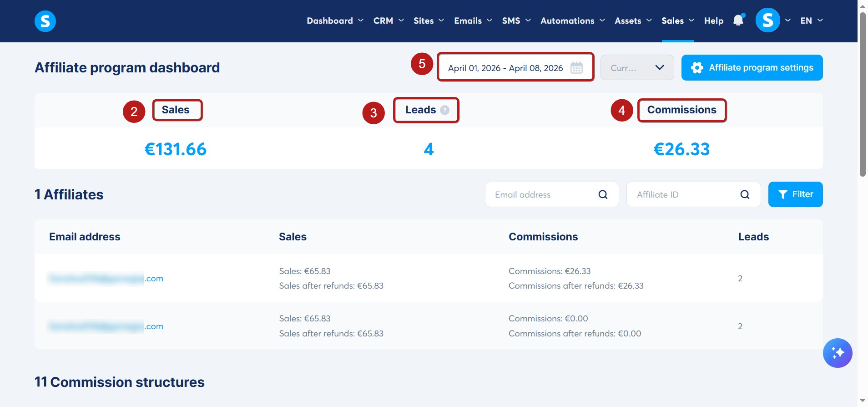The height and width of the screenshot is (407, 868).
Task: Expand the SMS menu
Action: 516,20
